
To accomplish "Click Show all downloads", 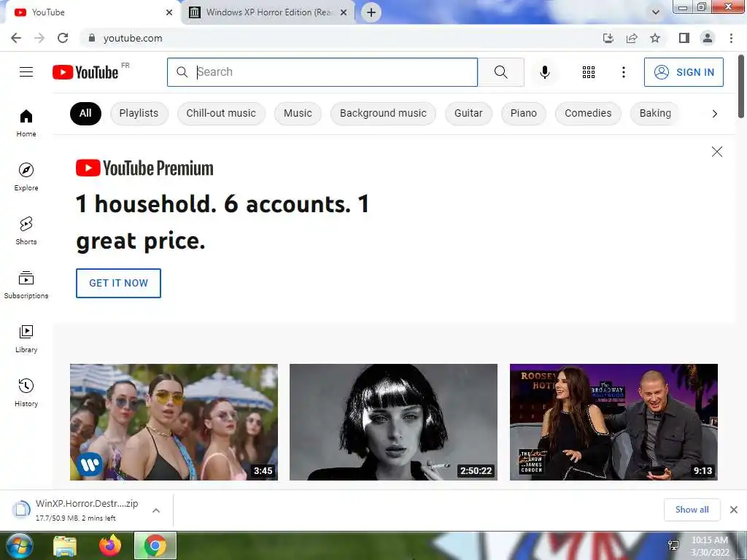I will pyautogui.click(x=692, y=510).
